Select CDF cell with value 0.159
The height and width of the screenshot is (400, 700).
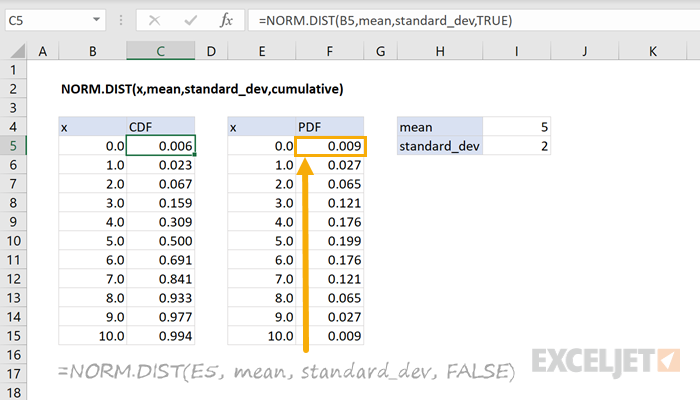coord(161,203)
